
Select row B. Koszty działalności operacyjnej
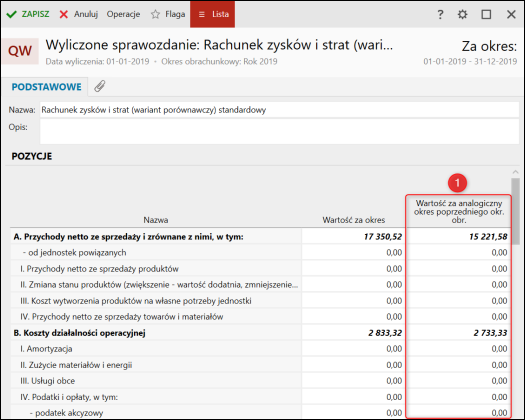click(x=156, y=333)
